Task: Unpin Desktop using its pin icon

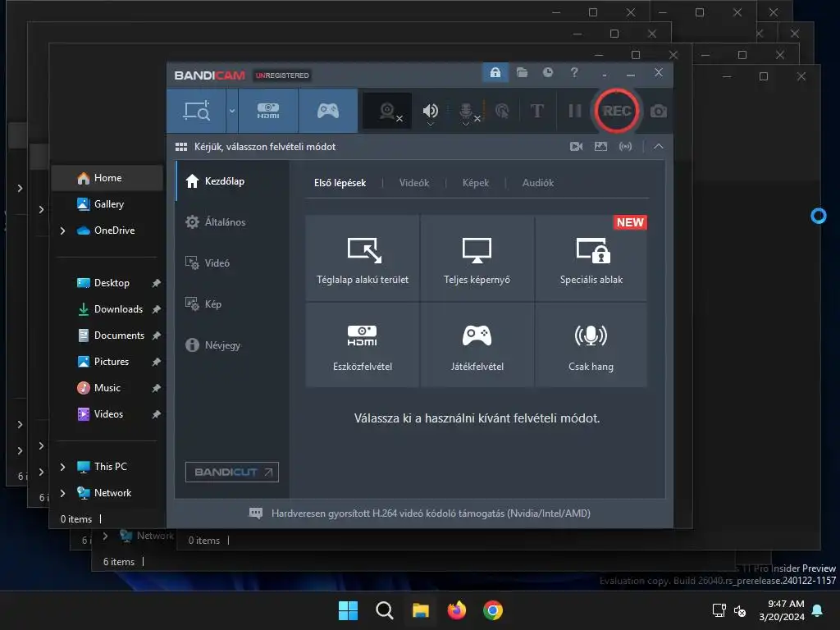Action: [x=156, y=283]
